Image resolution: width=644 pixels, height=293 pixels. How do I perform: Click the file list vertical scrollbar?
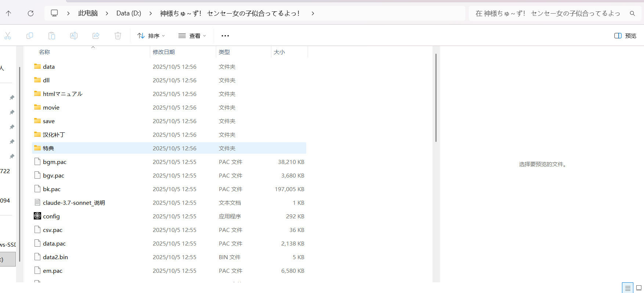436,97
